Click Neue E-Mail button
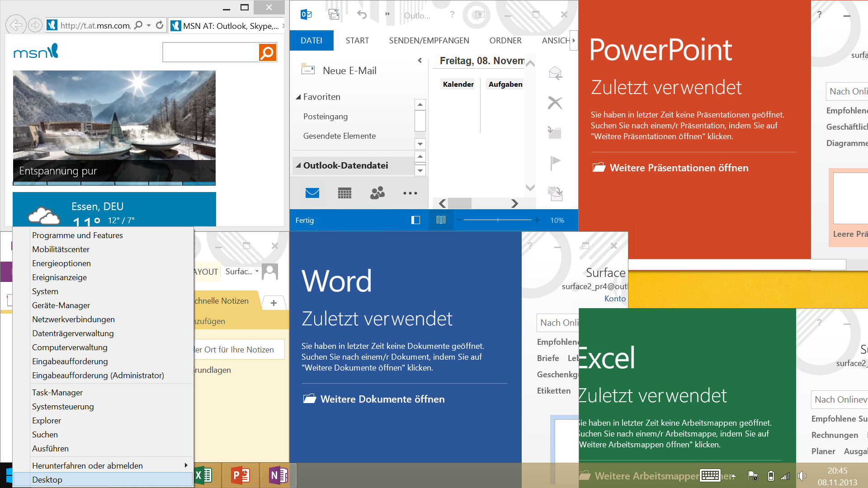This screenshot has width=868, height=488. pyautogui.click(x=349, y=70)
